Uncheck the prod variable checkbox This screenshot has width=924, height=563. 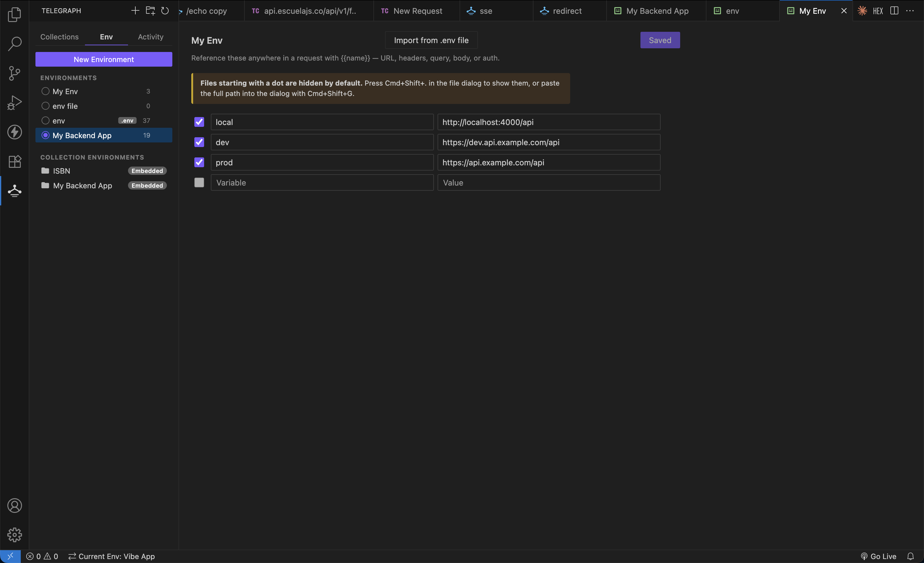point(199,162)
